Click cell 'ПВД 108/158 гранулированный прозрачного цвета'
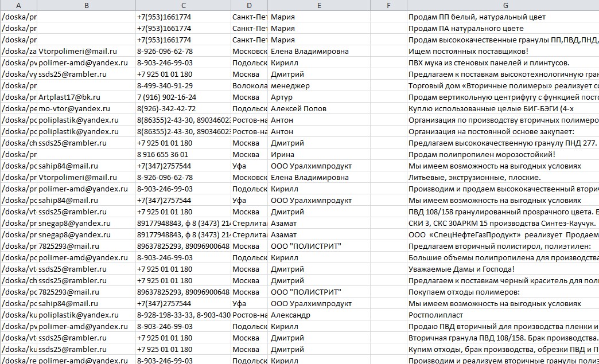This screenshot has height=364, width=599. point(503,212)
